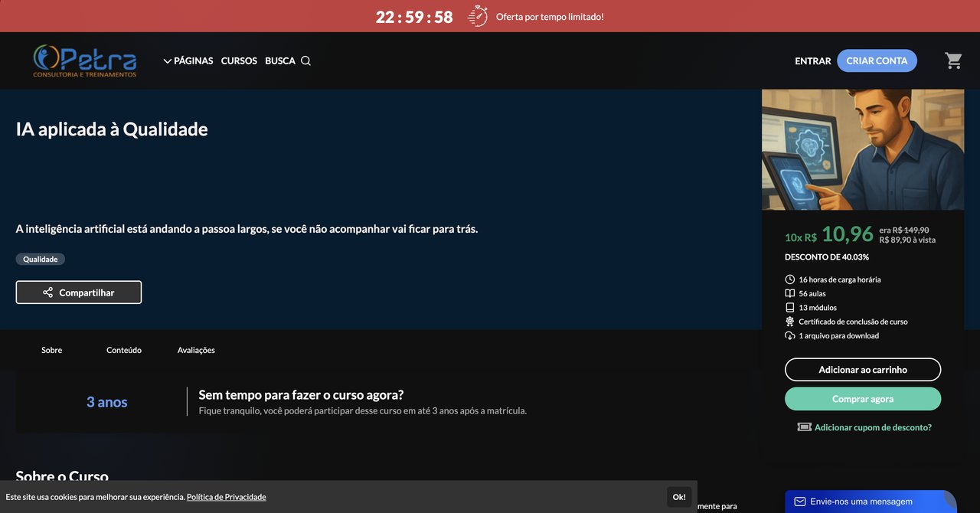
Task: Click the coupon ticket icon
Action: click(804, 427)
